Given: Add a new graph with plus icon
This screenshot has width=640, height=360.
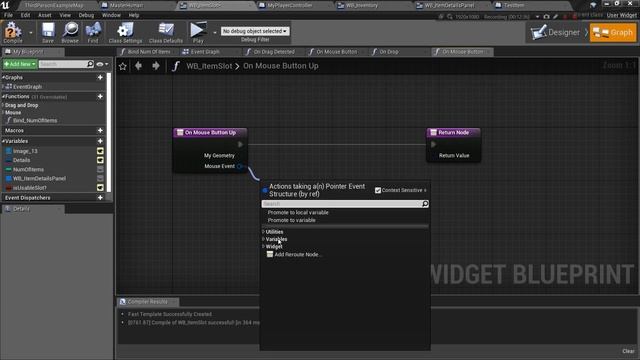Looking at the screenshot, I should tap(100, 77).
